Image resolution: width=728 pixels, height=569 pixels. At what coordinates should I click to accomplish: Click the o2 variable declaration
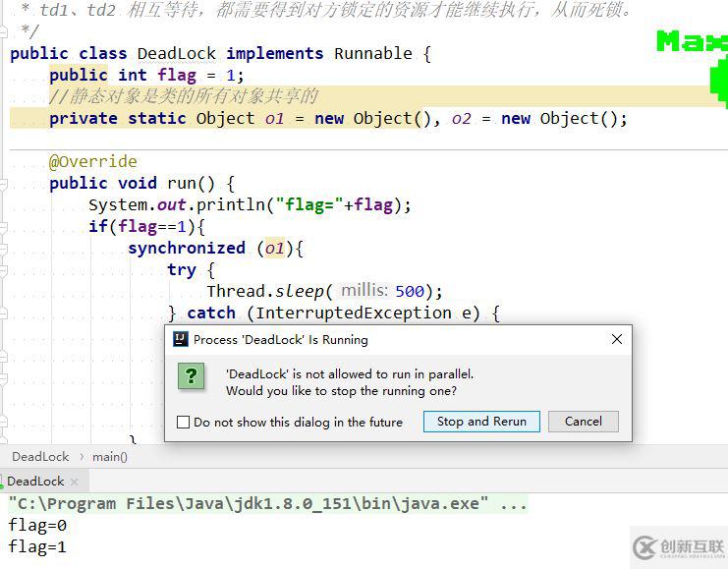[461, 119]
